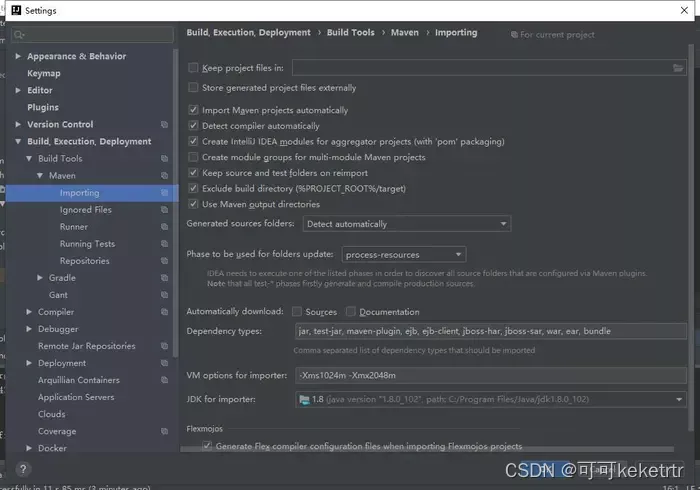Image resolution: width=700 pixels, height=490 pixels.
Task: Click the project-level icon beside Version Control
Action: tap(164, 125)
